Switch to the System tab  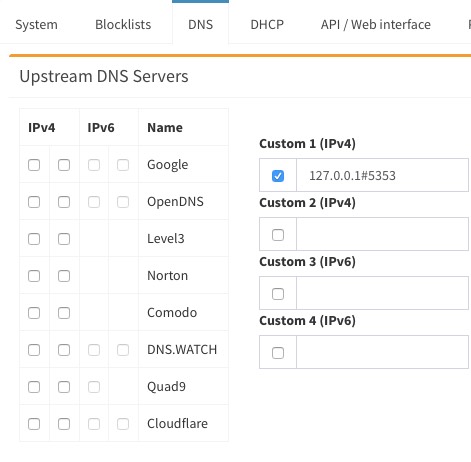(x=36, y=25)
